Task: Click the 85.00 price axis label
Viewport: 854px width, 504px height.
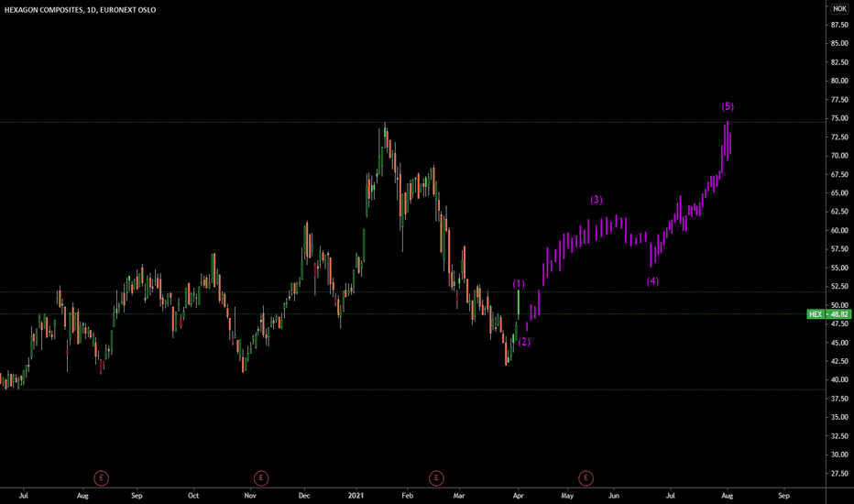Action: (x=839, y=44)
